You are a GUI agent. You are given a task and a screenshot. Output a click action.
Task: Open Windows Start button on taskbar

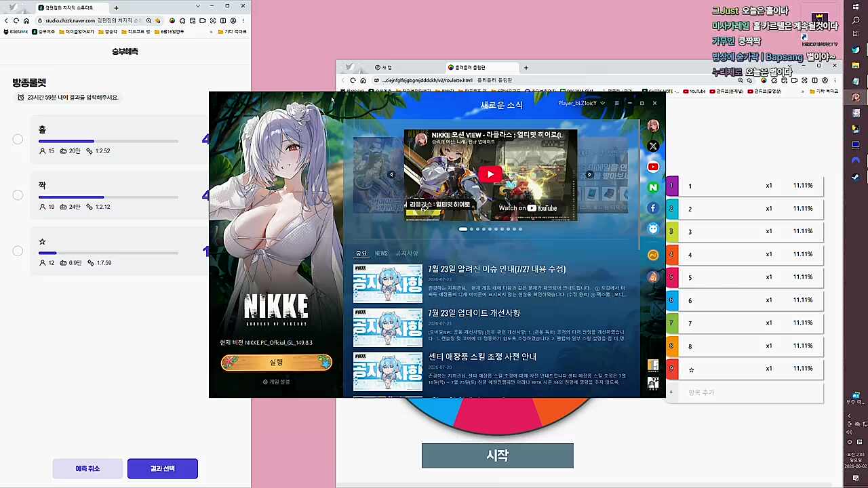[856, 7]
